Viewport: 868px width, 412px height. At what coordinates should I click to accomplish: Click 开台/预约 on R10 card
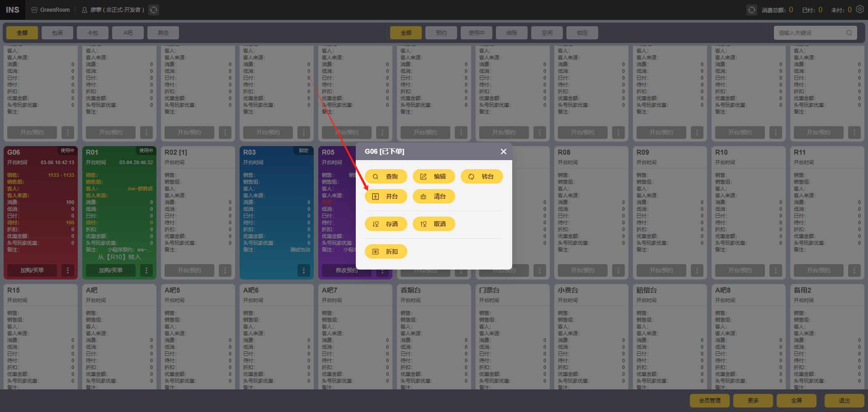click(740, 270)
